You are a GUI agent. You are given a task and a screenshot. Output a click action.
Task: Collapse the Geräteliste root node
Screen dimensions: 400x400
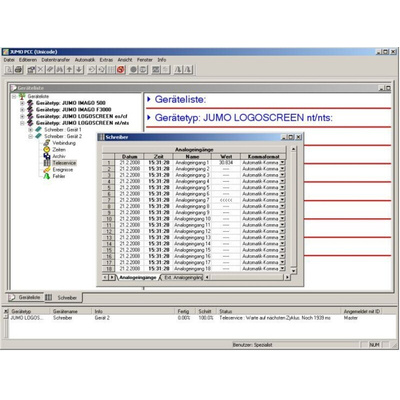pyautogui.click(x=14, y=97)
